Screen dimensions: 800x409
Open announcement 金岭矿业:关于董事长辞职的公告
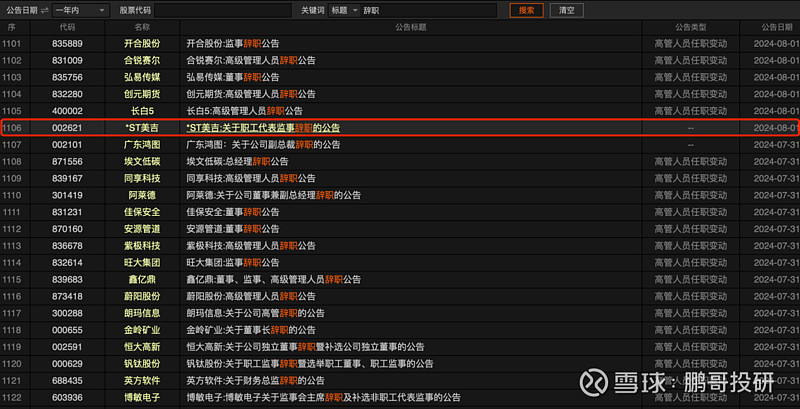[x=251, y=330]
